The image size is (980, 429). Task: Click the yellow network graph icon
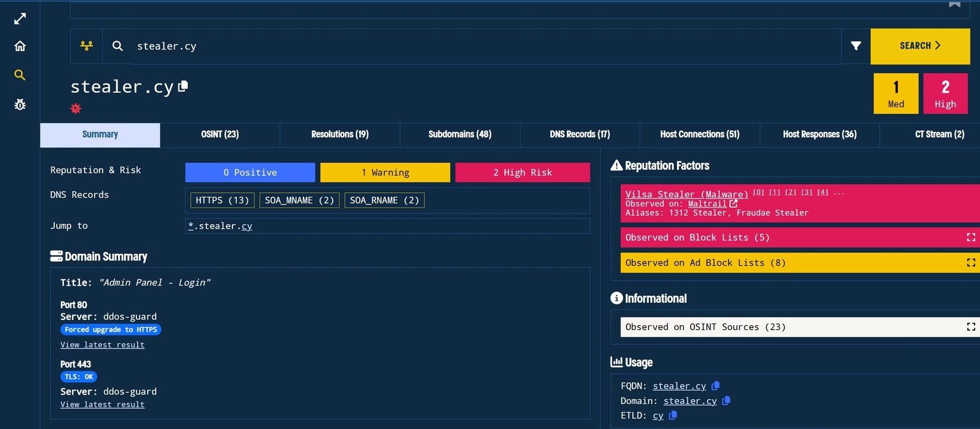tap(86, 46)
